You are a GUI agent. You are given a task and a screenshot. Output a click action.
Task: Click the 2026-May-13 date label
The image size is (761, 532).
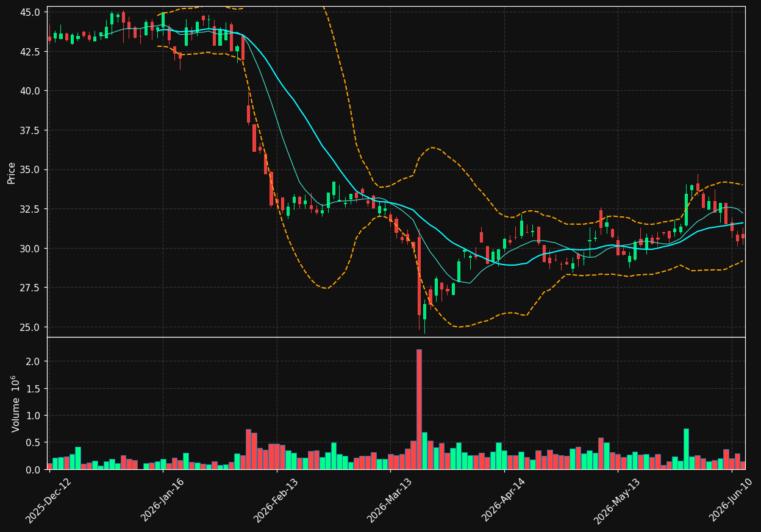pyautogui.click(x=618, y=500)
